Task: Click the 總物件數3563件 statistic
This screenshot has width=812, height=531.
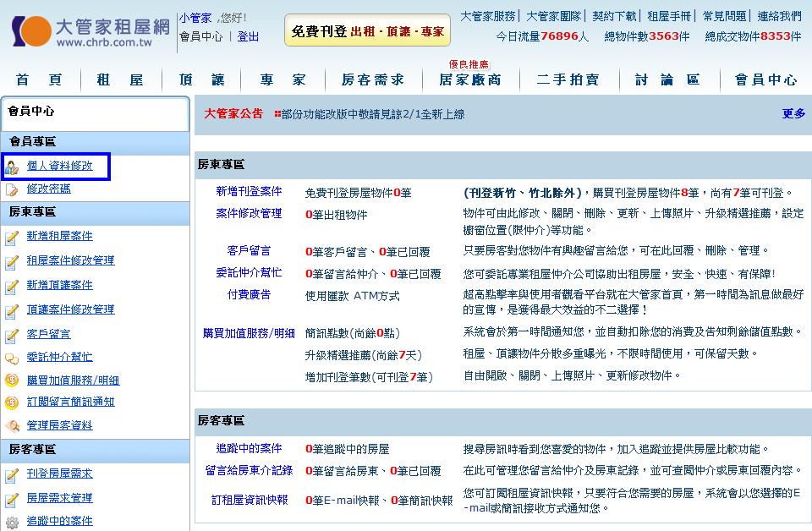Action: coord(647,36)
